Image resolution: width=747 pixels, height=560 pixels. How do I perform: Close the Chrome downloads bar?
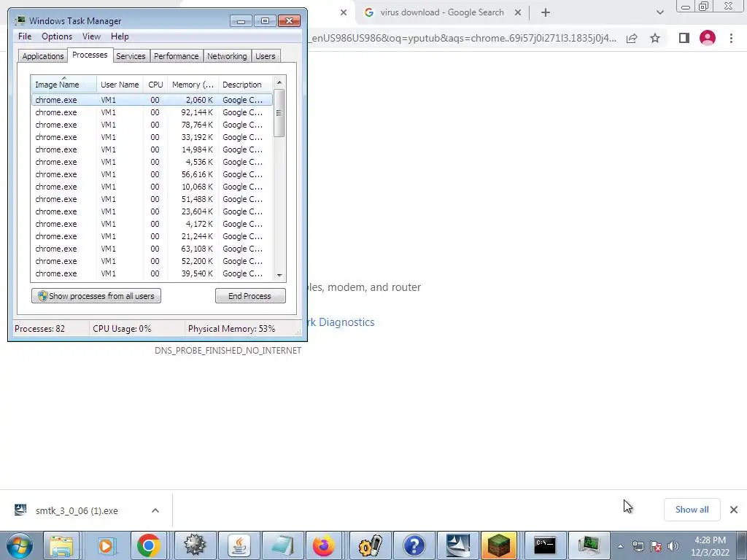734,510
